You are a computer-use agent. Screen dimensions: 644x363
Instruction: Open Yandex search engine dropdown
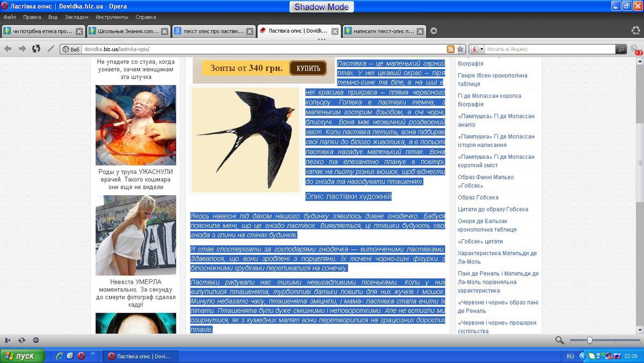pos(477,49)
